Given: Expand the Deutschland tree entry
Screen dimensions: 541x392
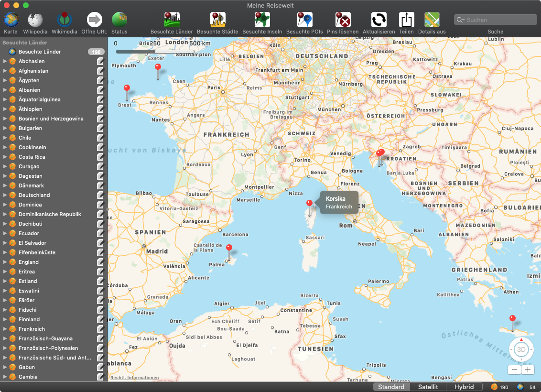Looking at the screenshot, I should point(5,195).
